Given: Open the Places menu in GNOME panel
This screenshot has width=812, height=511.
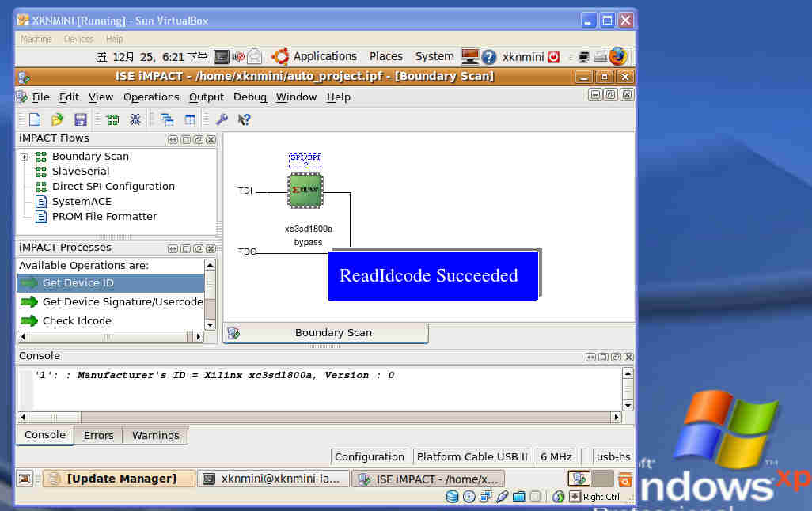Looking at the screenshot, I should (385, 56).
